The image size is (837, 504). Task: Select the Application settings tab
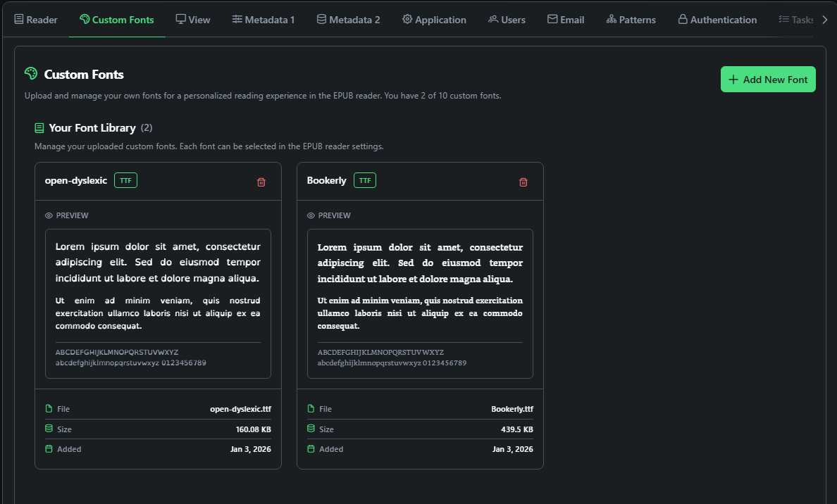[434, 20]
